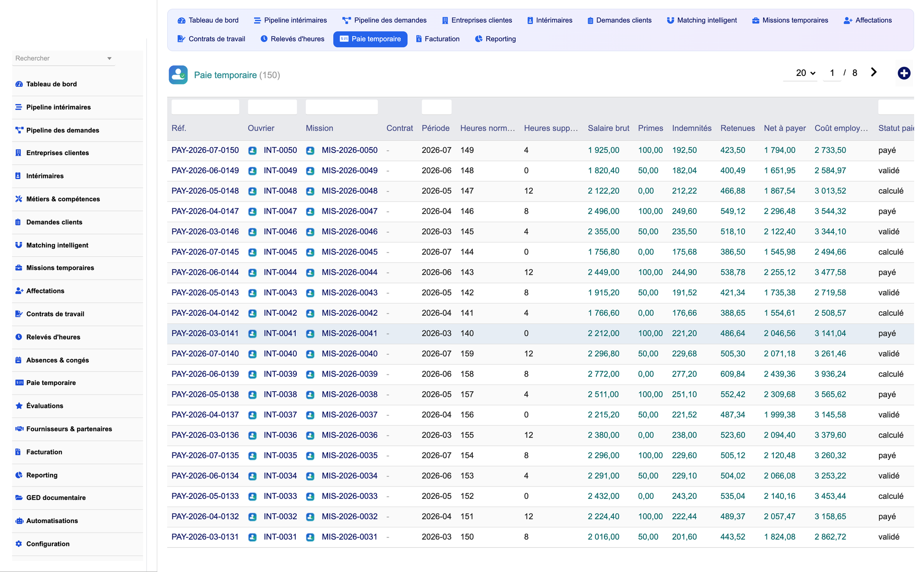The height and width of the screenshot is (572, 924).
Task: Click the Missions temporaires briefcase icon in sidebar
Action: click(19, 268)
